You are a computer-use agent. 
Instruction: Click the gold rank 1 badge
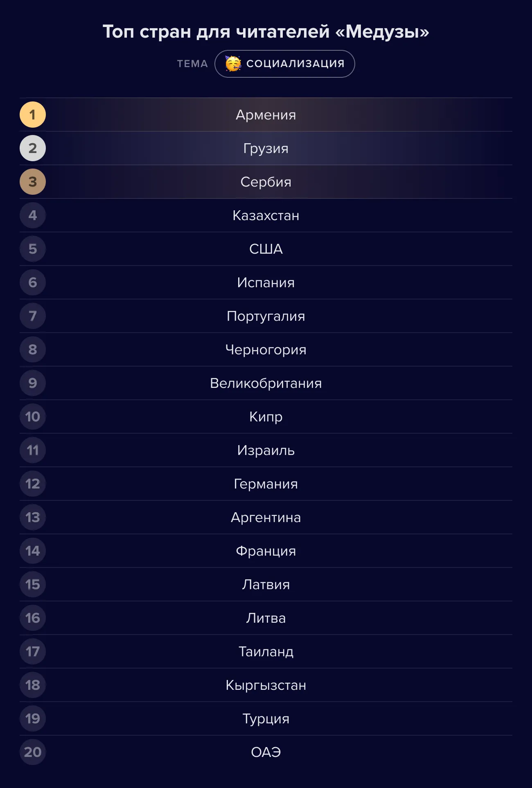(x=33, y=115)
